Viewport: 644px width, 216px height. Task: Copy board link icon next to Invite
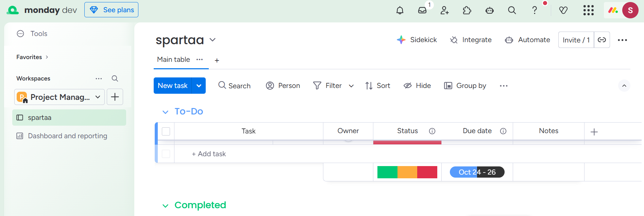tap(602, 40)
